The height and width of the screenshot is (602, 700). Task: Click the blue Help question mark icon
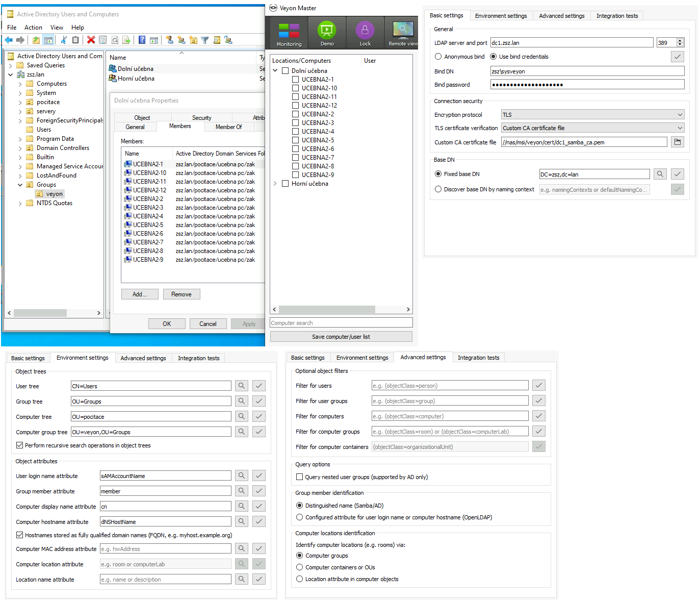click(x=142, y=40)
